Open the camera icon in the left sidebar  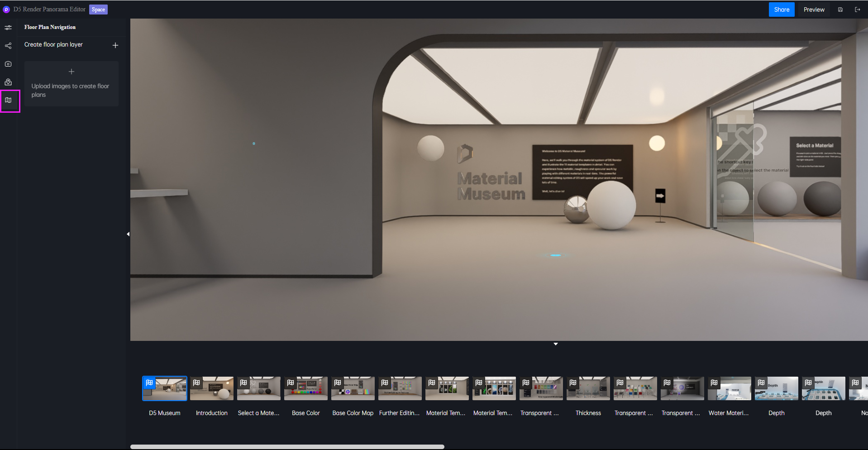[x=8, y=64]
